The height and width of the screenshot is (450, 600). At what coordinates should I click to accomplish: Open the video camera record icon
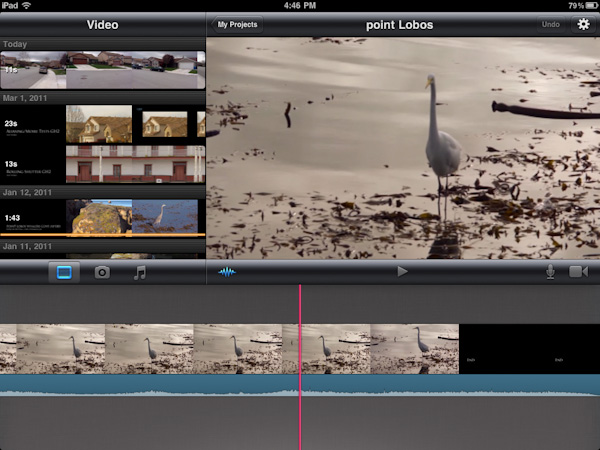579,272
